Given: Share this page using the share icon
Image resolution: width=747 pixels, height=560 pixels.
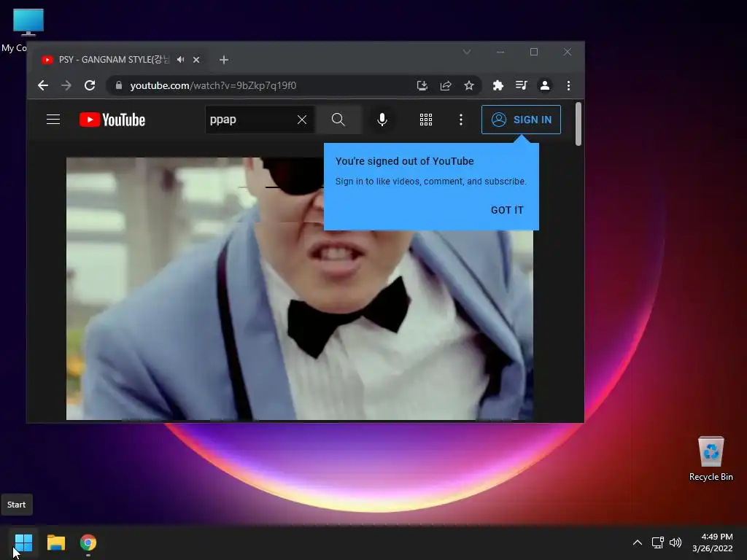Looking at the screenshot, I should (x=446, y=86).
